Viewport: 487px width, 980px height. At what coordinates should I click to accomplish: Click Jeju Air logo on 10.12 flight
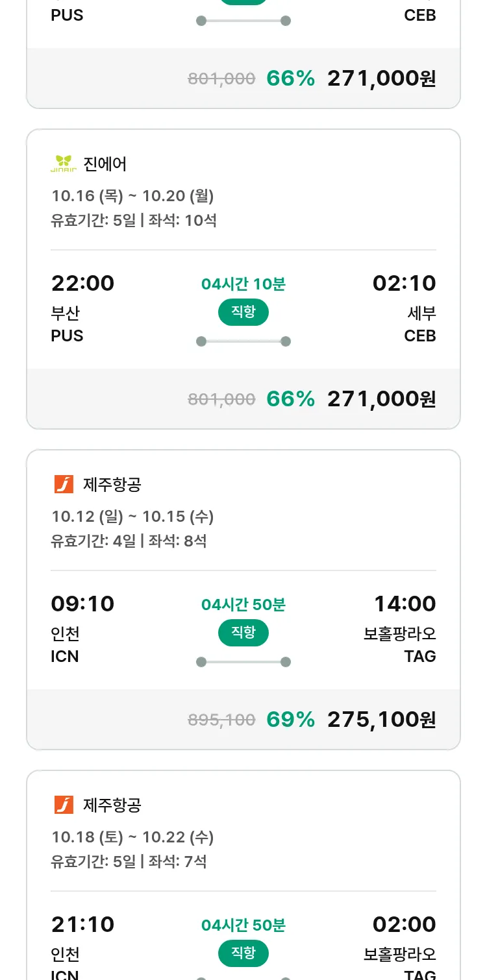coord(64,484)
